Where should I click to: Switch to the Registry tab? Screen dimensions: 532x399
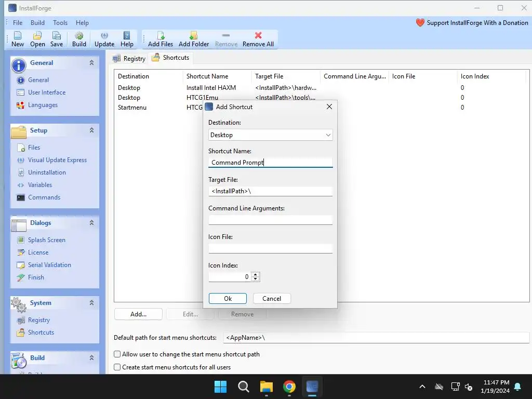(129, 58)
